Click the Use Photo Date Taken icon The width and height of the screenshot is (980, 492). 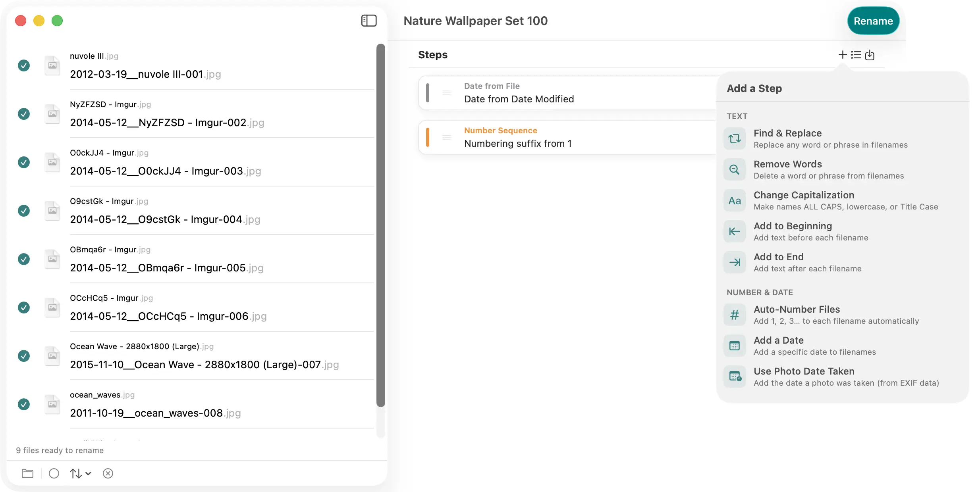[735, 377]
